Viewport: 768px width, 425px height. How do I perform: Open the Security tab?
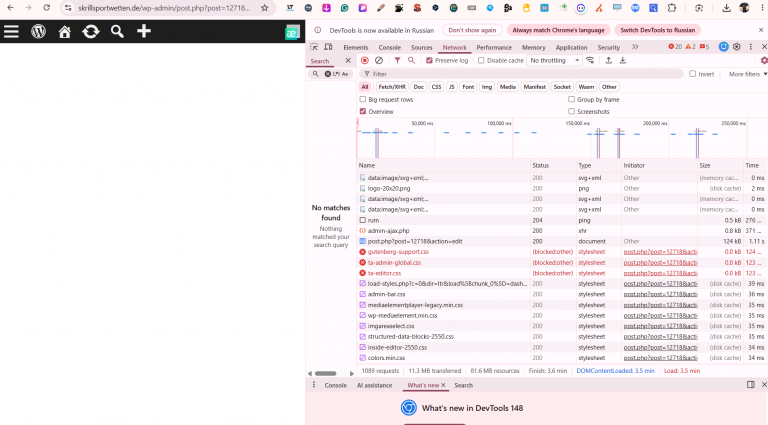pos(608,47)
